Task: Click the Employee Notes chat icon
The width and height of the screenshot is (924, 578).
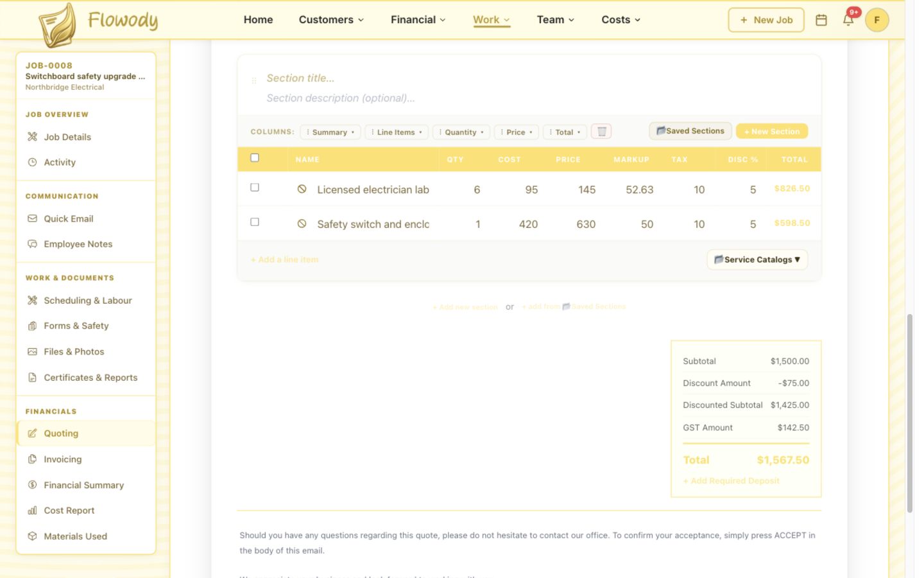Action: [32, 244]
